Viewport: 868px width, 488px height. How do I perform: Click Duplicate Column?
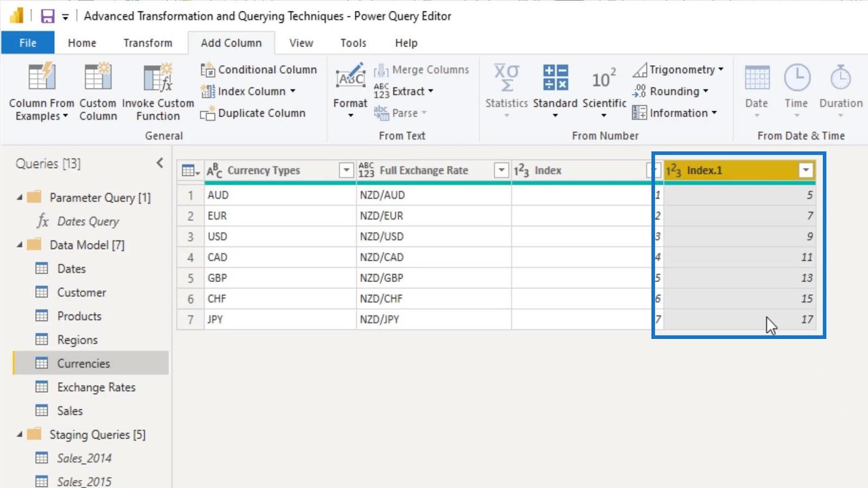253,113
